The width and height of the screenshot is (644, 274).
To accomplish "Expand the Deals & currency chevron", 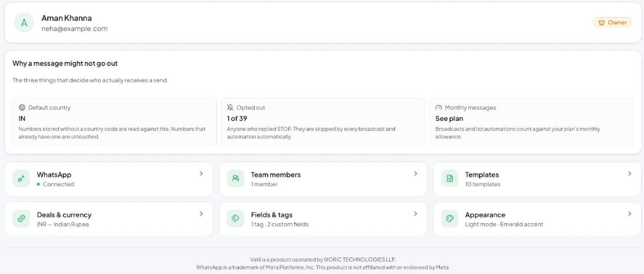I will tap(201, 214).
